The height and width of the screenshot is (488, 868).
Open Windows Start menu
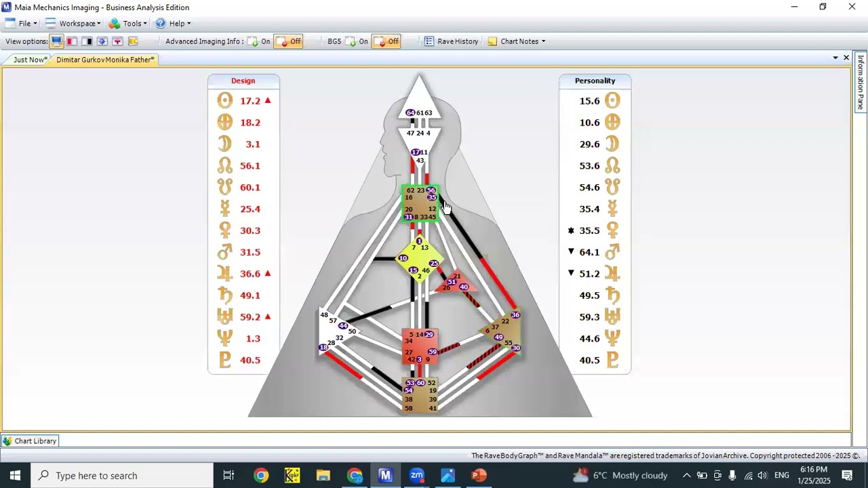point(15,475)
